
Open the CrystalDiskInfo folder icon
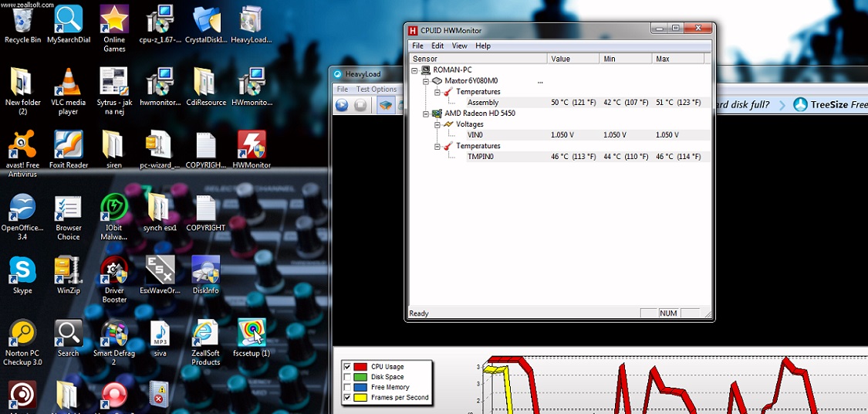click(206, 25)
